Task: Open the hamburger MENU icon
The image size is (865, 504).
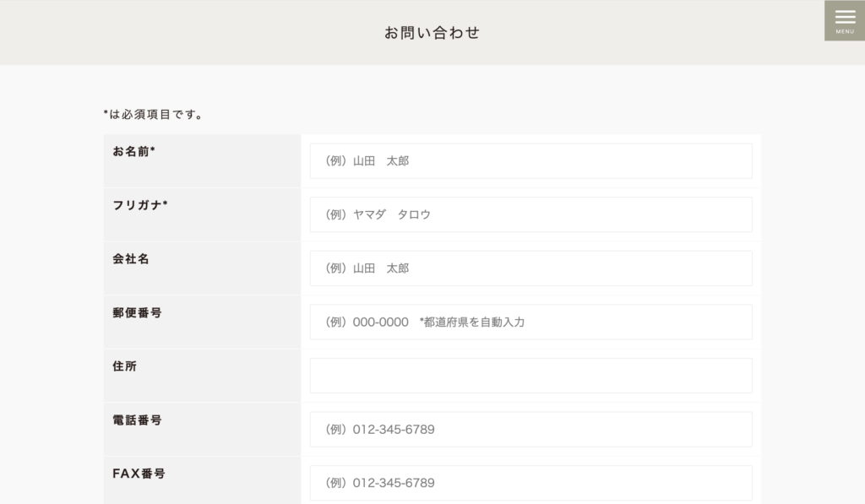Action: point(845,17)
